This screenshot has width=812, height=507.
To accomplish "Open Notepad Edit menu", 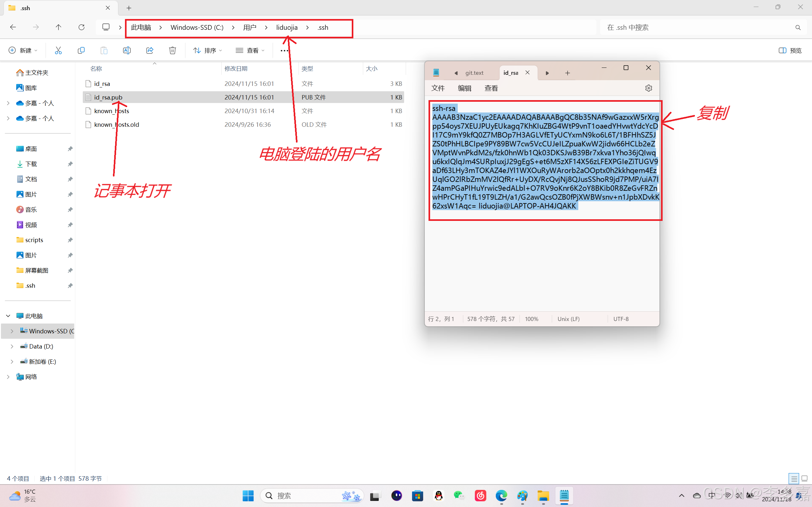I will point(464,88).
